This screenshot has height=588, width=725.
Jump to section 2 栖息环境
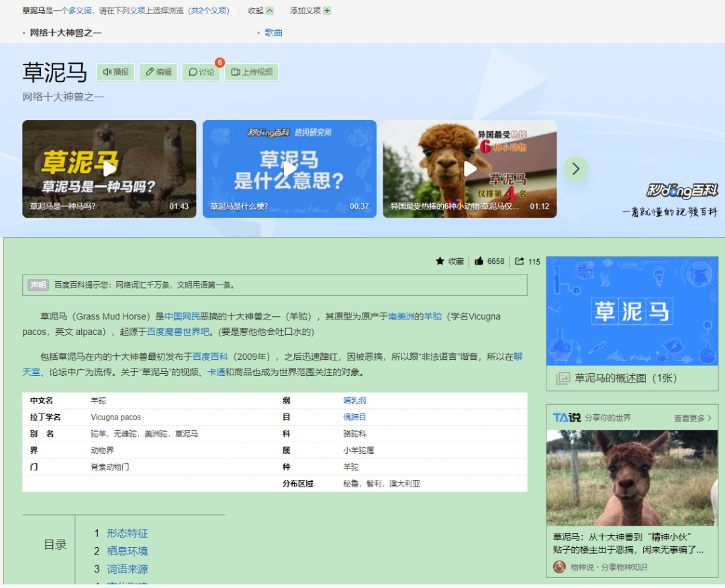[127, 551]
